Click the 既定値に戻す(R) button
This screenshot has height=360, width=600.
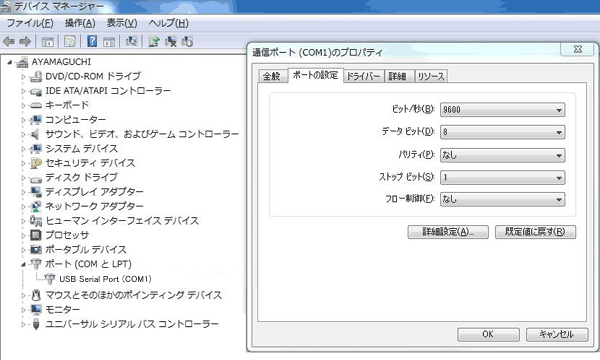pyautogui.click(x=535, y=232)
